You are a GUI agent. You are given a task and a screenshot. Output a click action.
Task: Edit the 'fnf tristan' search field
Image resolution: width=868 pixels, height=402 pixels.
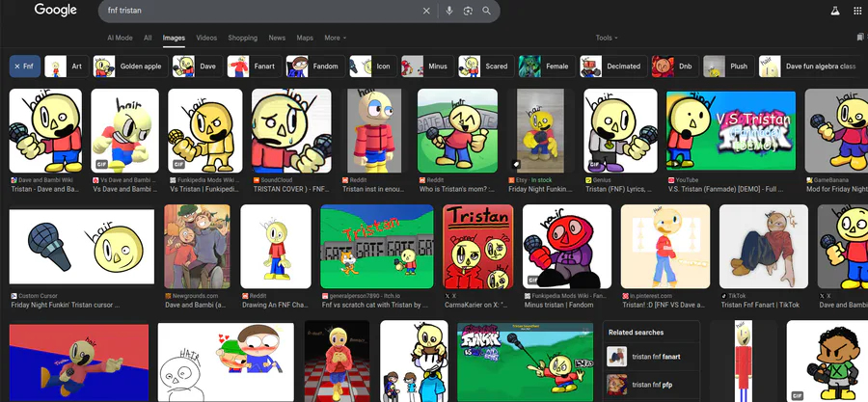[260, 11]
